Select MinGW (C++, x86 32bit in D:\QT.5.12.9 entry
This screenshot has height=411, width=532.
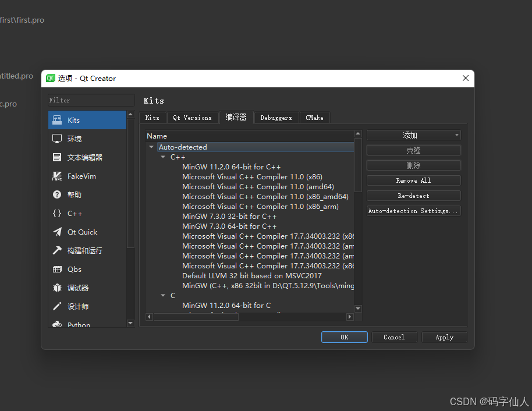[268, 285]
